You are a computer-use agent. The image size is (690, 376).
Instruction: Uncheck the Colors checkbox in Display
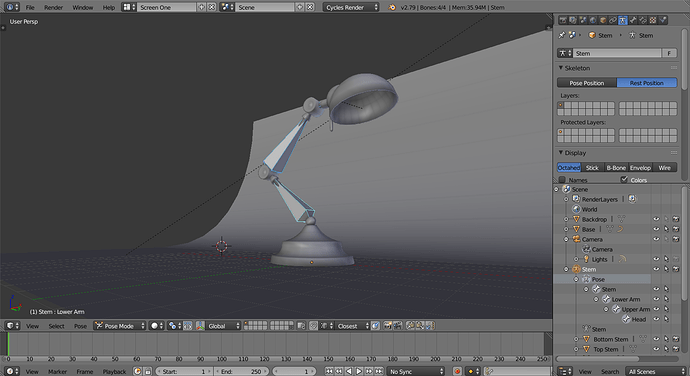click(x=624, y=179)
